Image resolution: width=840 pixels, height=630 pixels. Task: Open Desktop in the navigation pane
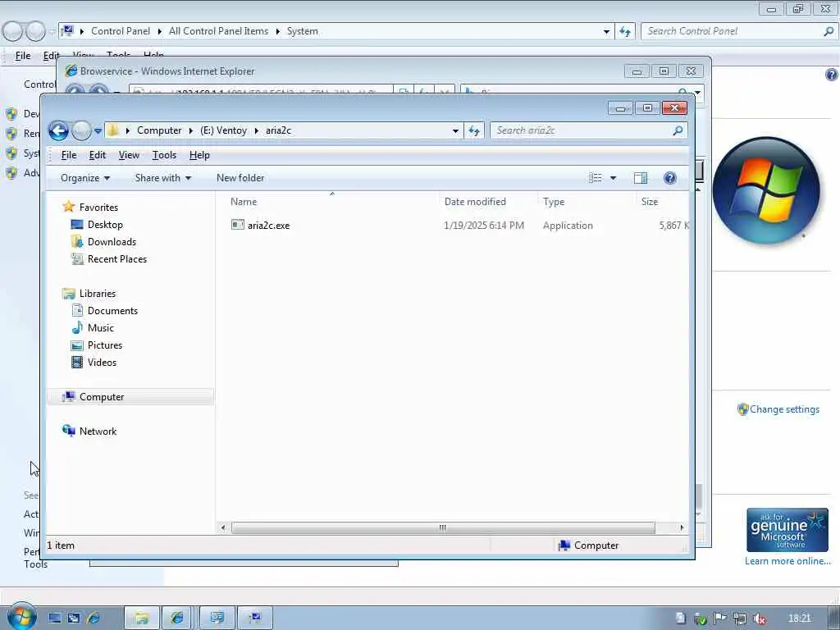[105, 225]
